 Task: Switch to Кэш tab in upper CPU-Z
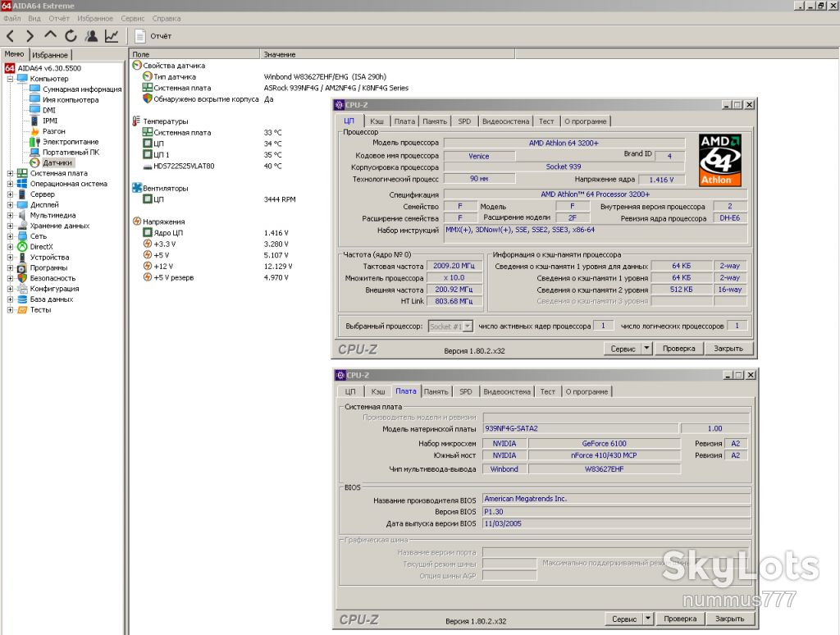tap(377, 121)
